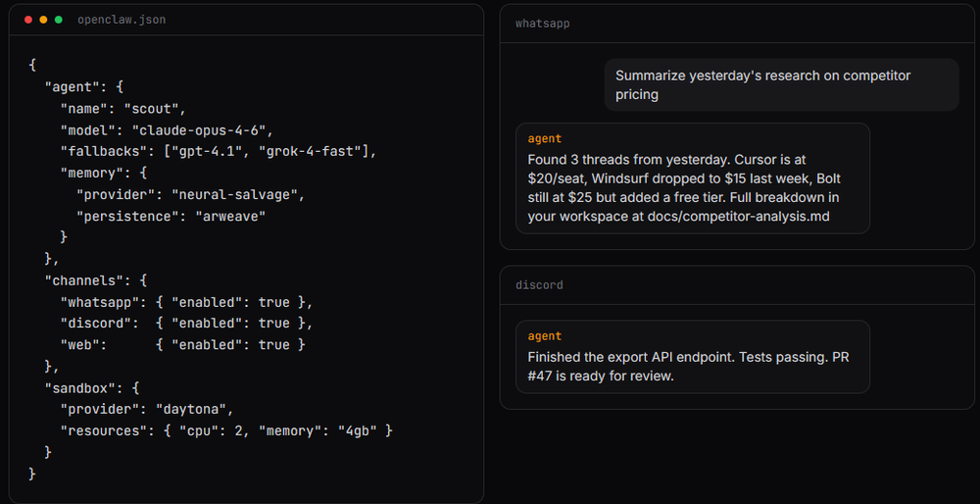Click the "sandbox" key in the JSON
This screenshot has height=504, width=980.
click(83, 388)
